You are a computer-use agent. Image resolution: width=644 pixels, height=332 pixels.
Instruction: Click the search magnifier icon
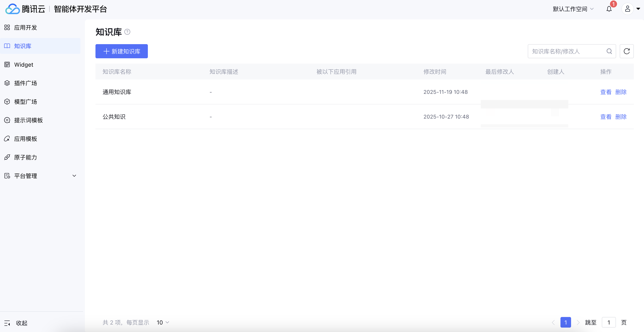click(x=609, y=51)
